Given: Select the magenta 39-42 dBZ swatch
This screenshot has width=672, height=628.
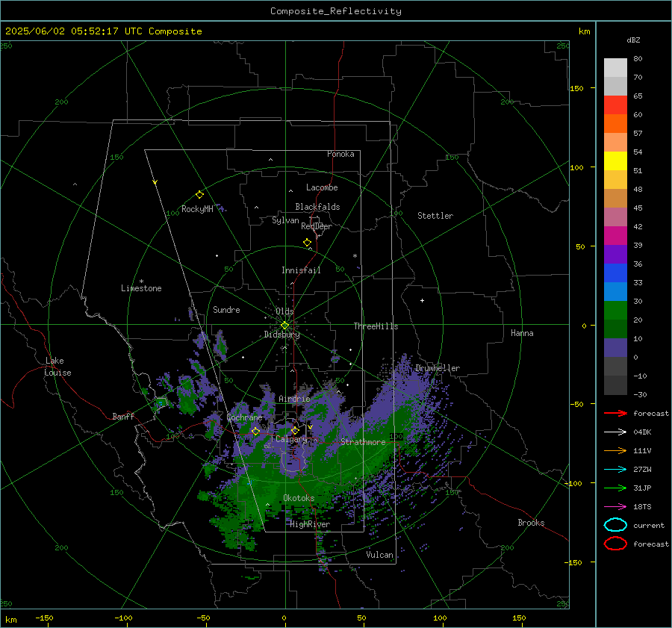Looking at the screenshot, I should click(615, 236).
